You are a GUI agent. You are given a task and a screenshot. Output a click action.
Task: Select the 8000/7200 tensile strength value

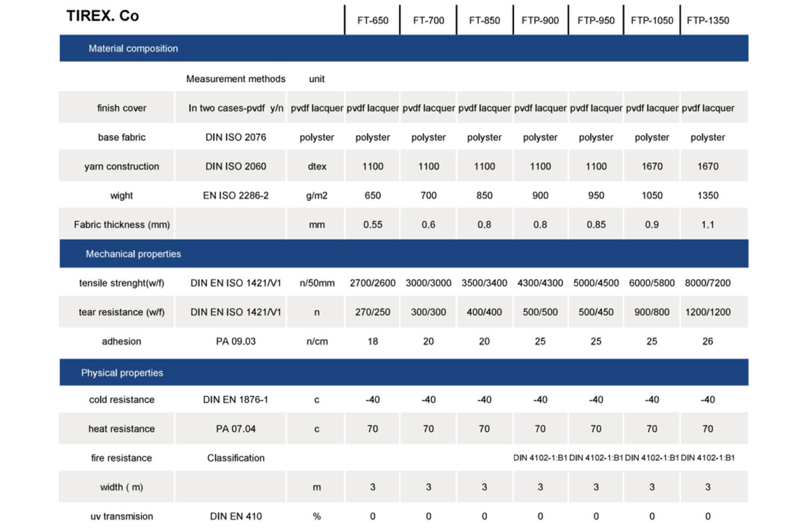coord(708,283)
